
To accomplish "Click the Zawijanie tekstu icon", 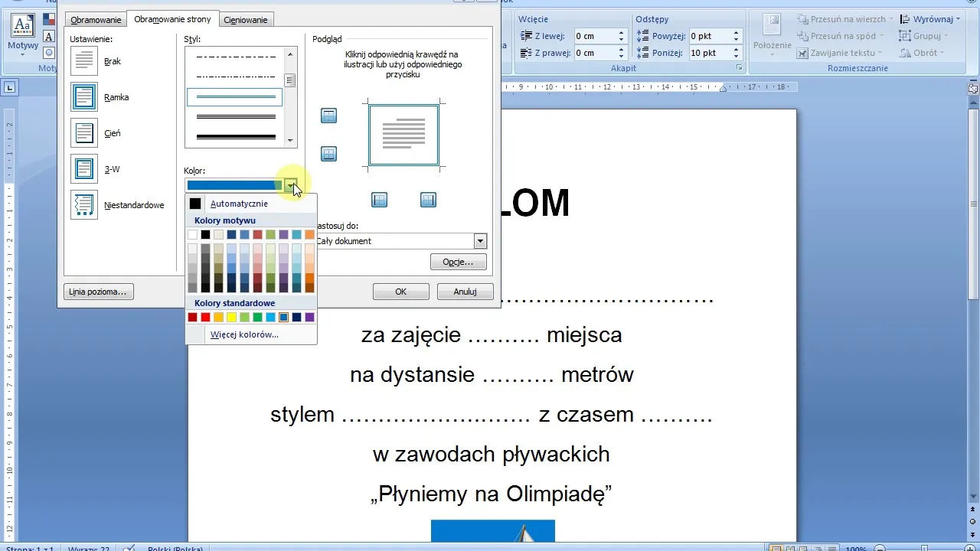I will click(x=803, y=53).
